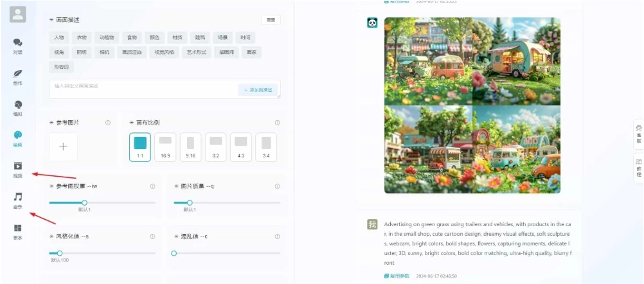Open the 对话 chat section in the sidebar
The height and width of the screenshot is (284, 644).
(18, 46)
